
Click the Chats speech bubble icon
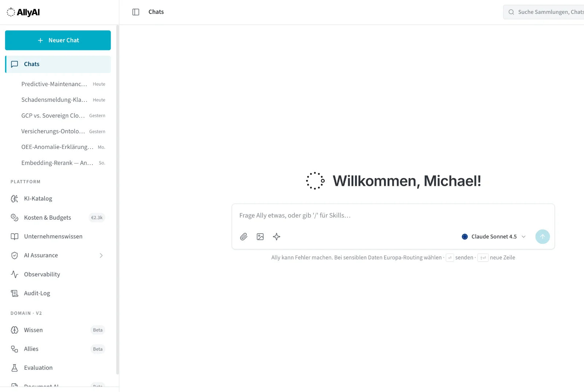(x=15, y=64)
